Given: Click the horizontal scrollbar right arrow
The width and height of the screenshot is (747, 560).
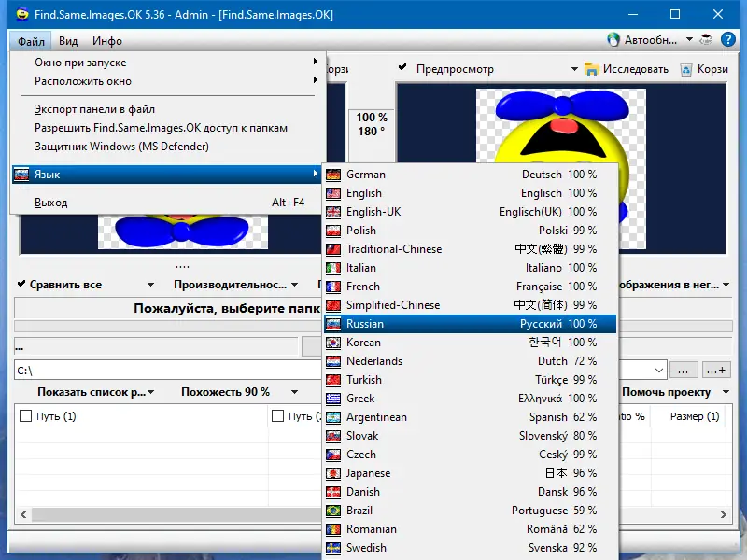Looking at the screenshot, I should pos(723,515).
